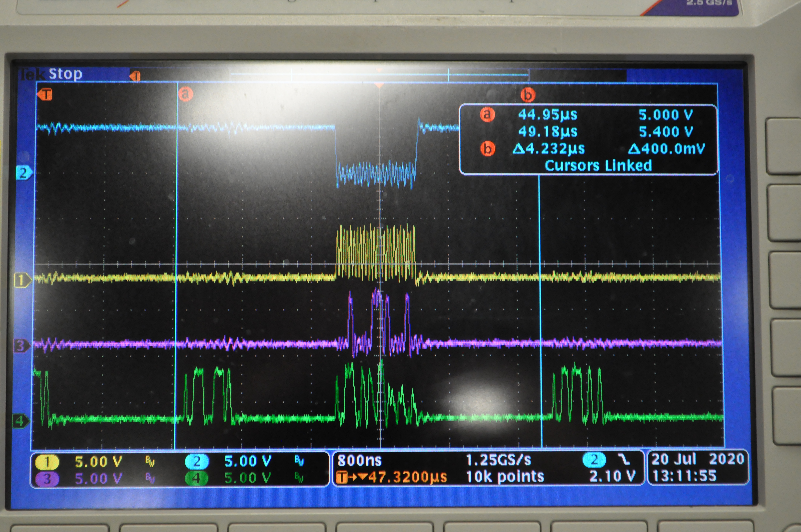Select the channel 1 badge in readout

pos(47,462)
